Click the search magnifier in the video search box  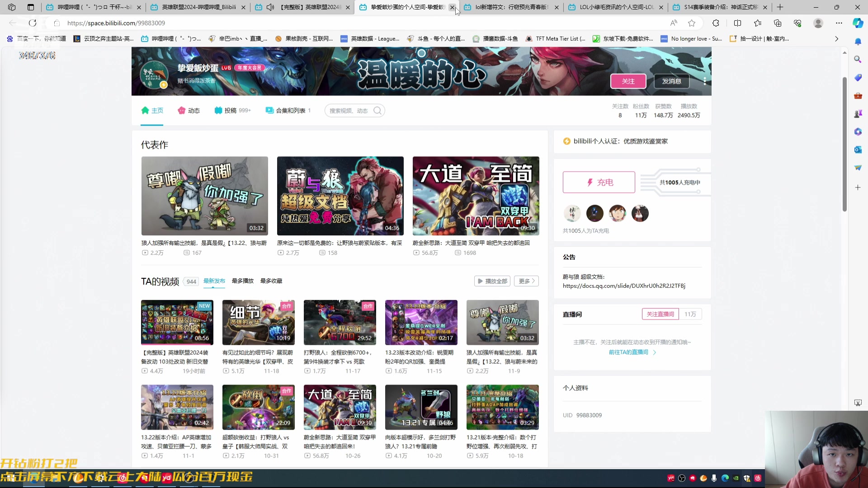377,110
